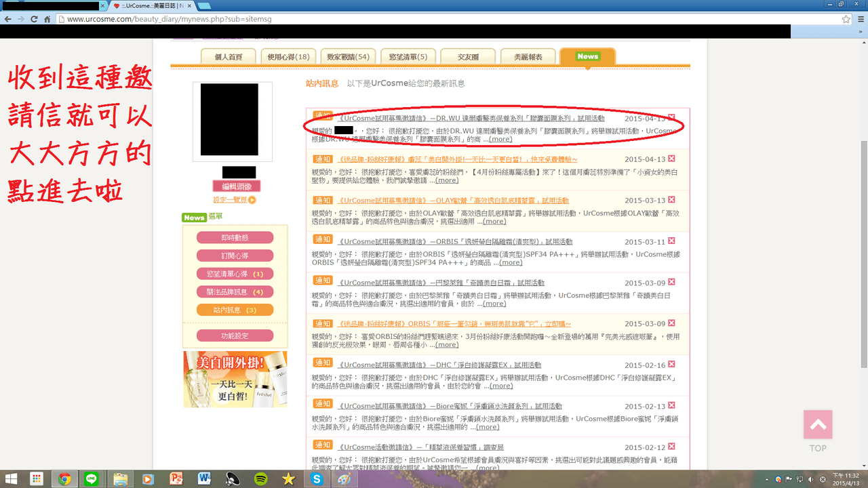Go to the browser home page
Screen dimensions: 868x488
click(x=47, y=19)
